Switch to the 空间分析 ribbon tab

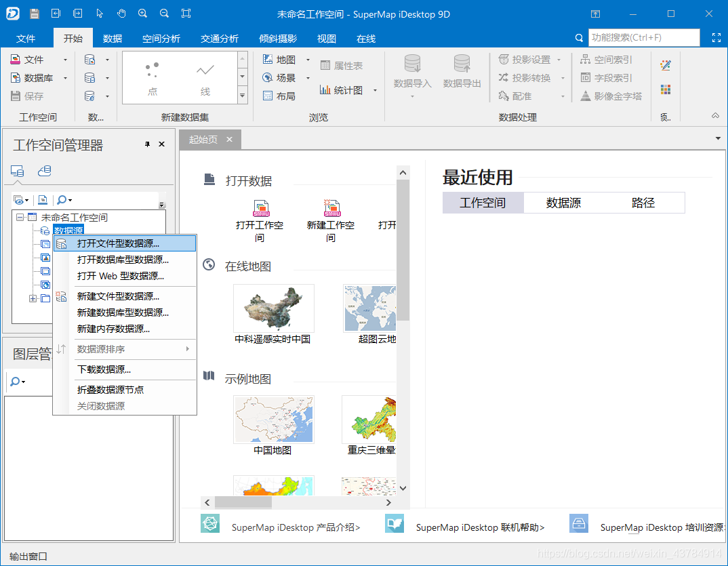tap(161, 39)
